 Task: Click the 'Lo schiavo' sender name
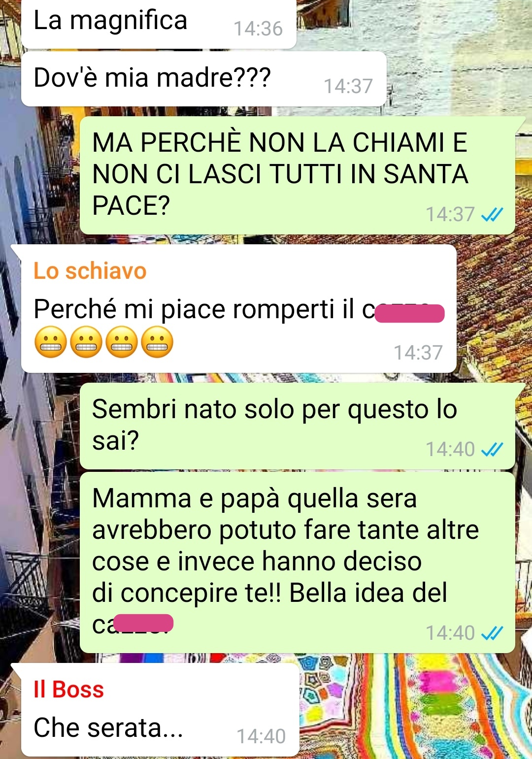click(90, 271)
